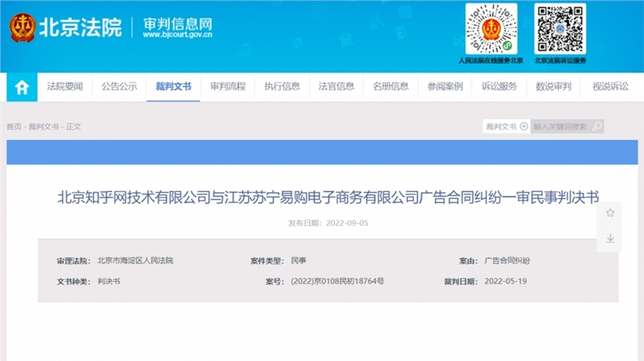
Task: Open the 名册信息 menu item
Action: click(390, 87)
